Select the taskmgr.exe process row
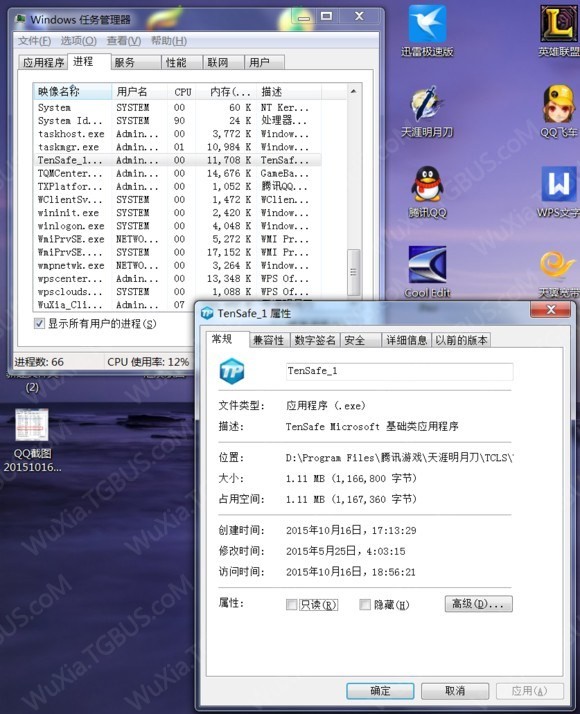Viewport: 580px width, 714px height. [x=178, y=147]
